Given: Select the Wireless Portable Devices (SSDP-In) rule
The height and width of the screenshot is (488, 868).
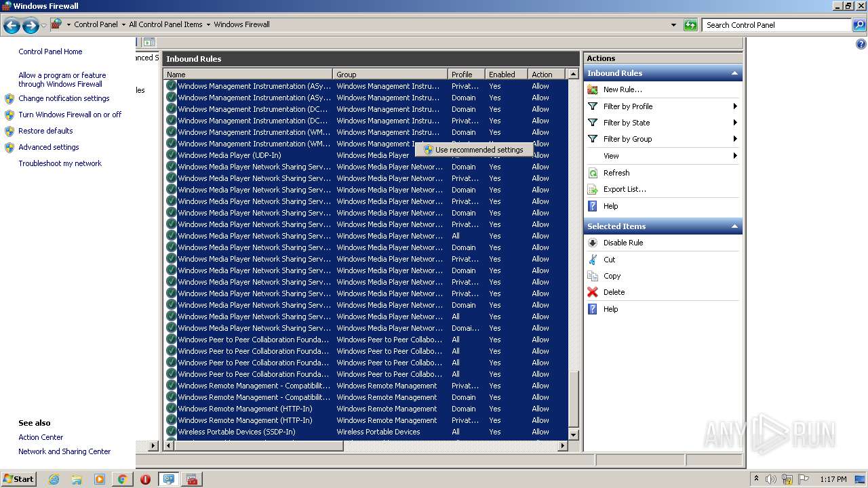Looking at the screenshot, I should tap(366, 432).
